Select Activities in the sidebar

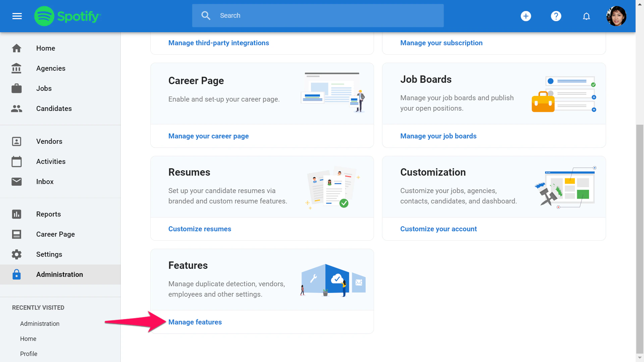(x=51, y=162)
